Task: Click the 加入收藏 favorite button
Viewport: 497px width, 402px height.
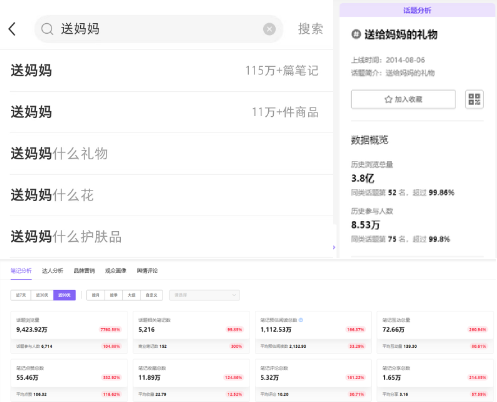Action: (403, 99)
